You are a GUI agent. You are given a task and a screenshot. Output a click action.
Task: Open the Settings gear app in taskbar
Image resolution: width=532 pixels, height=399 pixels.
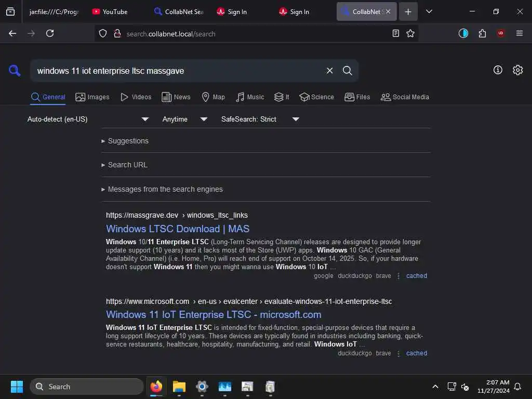(x=202, y=387)
